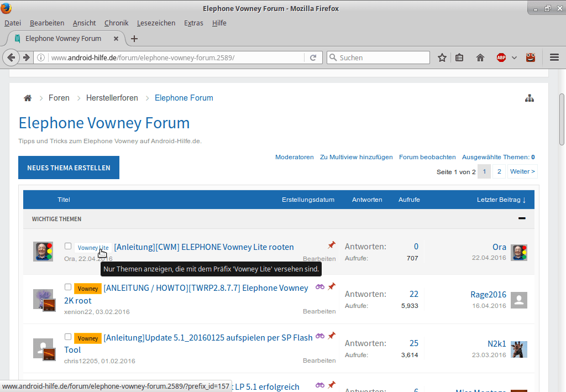Collapse the Wichtige Themen section
Image resolution: width=566 pixels, height=392 pixels.
pos(522,218)
